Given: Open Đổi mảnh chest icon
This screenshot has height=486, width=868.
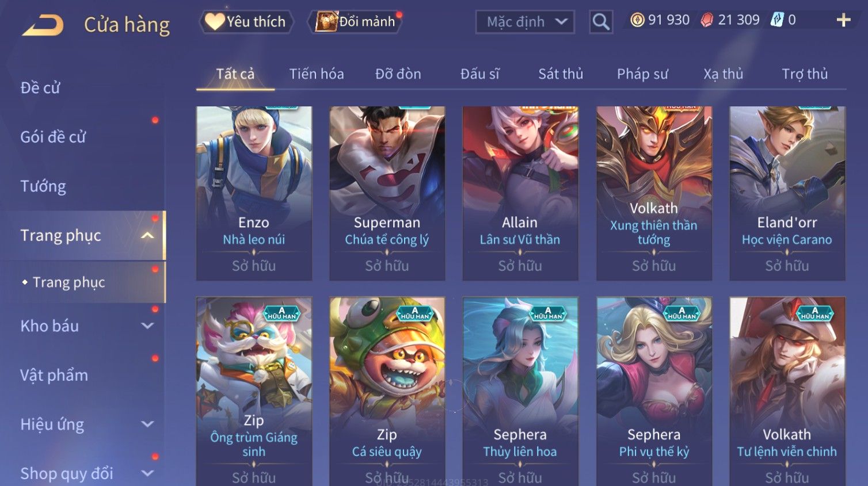Looking at the screenshot, I should pyautogui.click(x=355, y=22).
